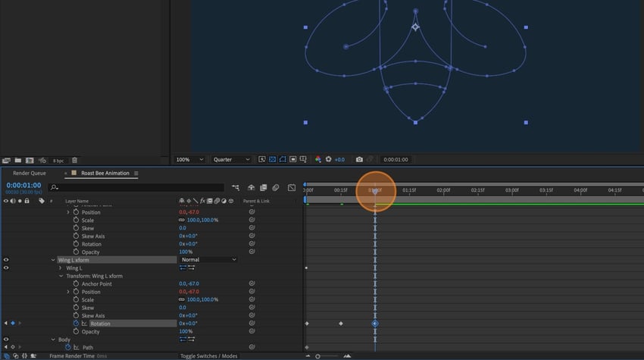Enable stopwatch for Wing L xform Anchor Point
Image resolution: width=644 pixels, height=360 pixels.
coord(76,283)
